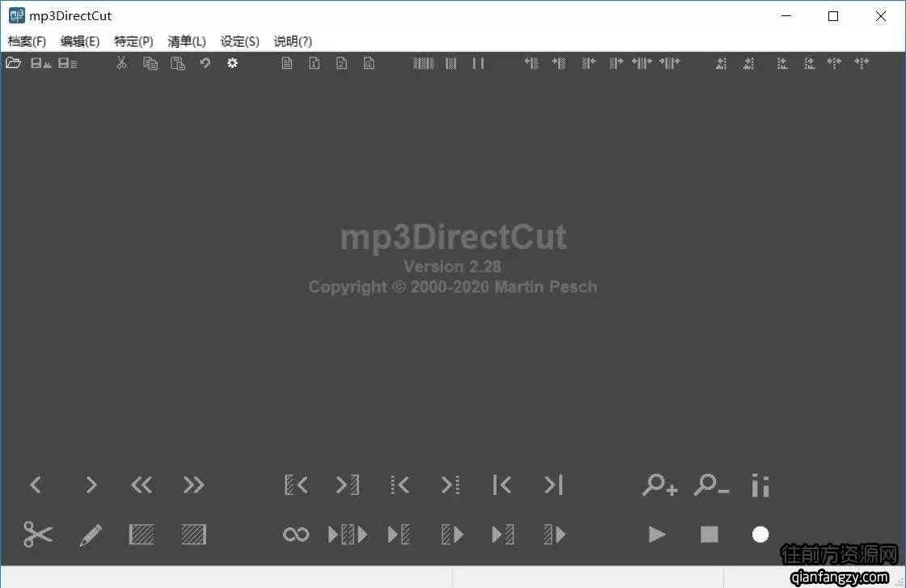Viewport: 906px width, 588px height.
Task: Click the paste icon in top toolbar
Action: pos(177,63)
